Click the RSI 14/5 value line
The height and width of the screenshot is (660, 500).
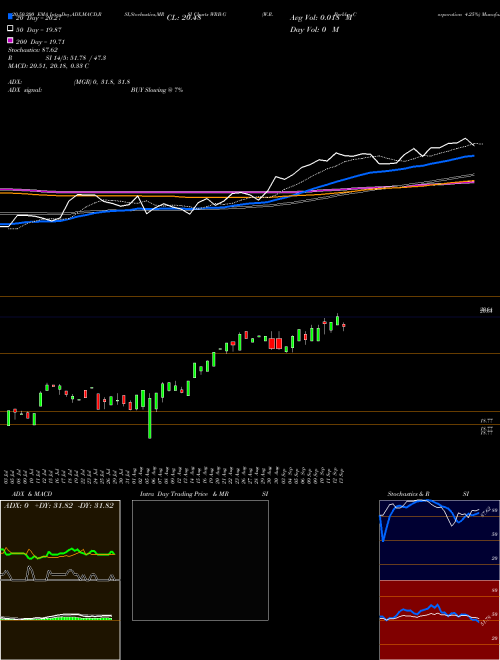[x=57, y=58]
